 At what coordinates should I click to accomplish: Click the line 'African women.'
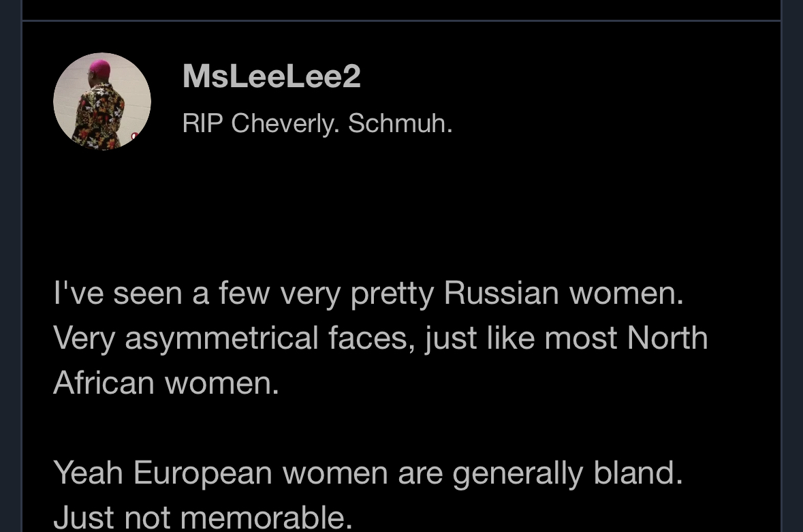166,383
